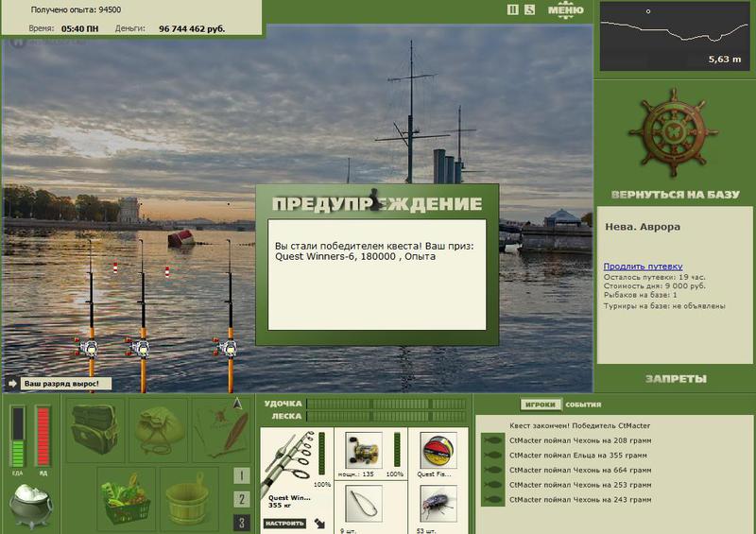Click the leftmost fishing rod's reel

click(88, 347)
